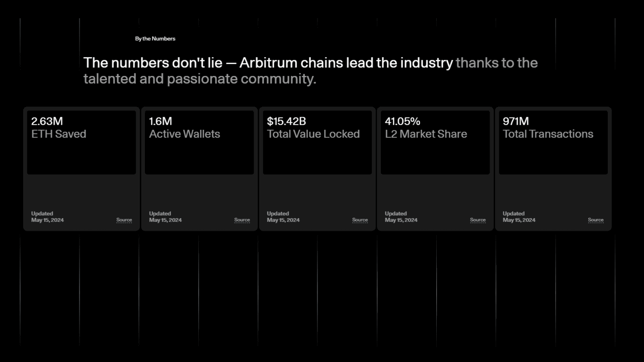Follow the Source link for Active Wallets
The image size is (644, 362).
tap(242, 220)
